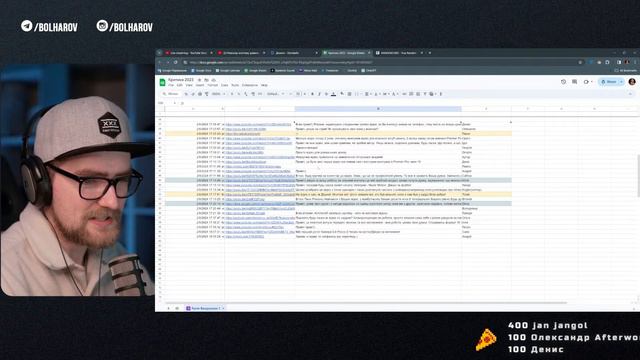The height and width of the screenshot is (360, 640).
Task: Click the Insert link icon
Action: tap(404, 94)
